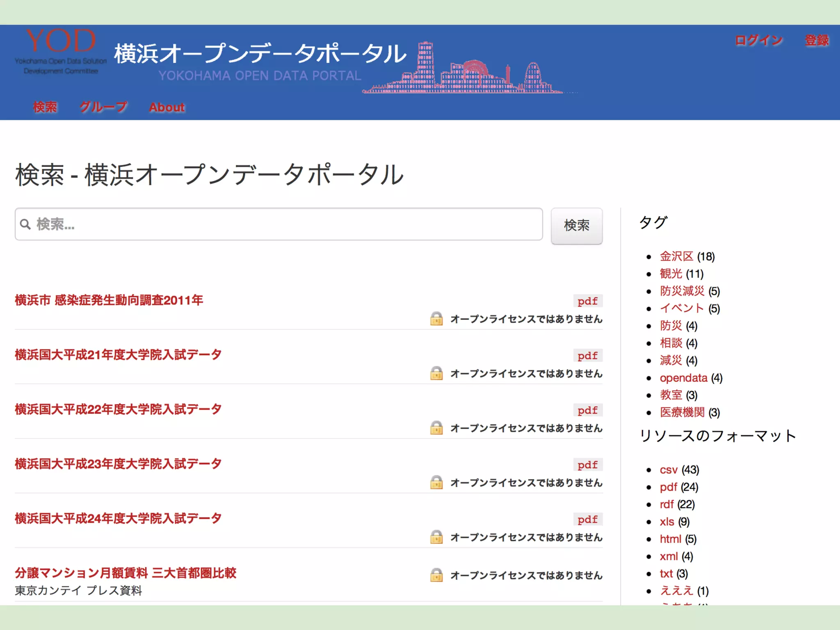Filter by txt resource format
The image size is (840, 630).
[x=667, y=573]
